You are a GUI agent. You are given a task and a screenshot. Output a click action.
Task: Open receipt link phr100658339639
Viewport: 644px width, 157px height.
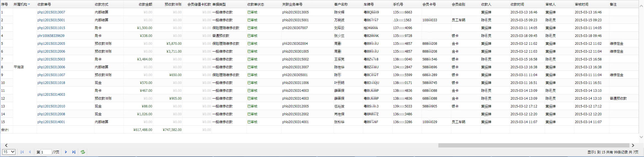[x=51, y=36]
